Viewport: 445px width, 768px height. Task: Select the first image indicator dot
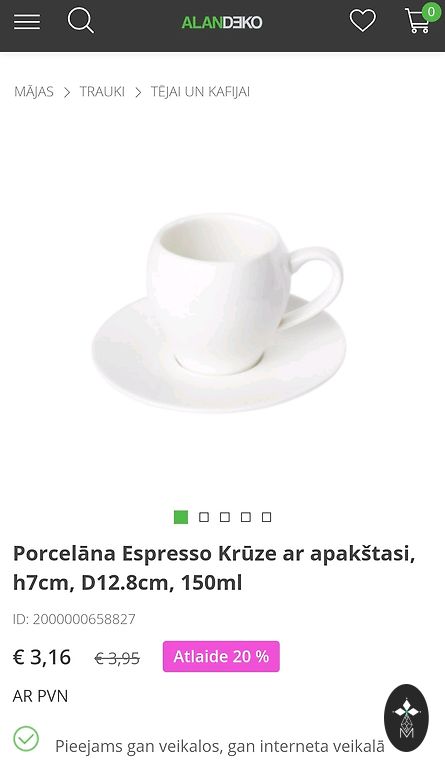coord(181,517)
